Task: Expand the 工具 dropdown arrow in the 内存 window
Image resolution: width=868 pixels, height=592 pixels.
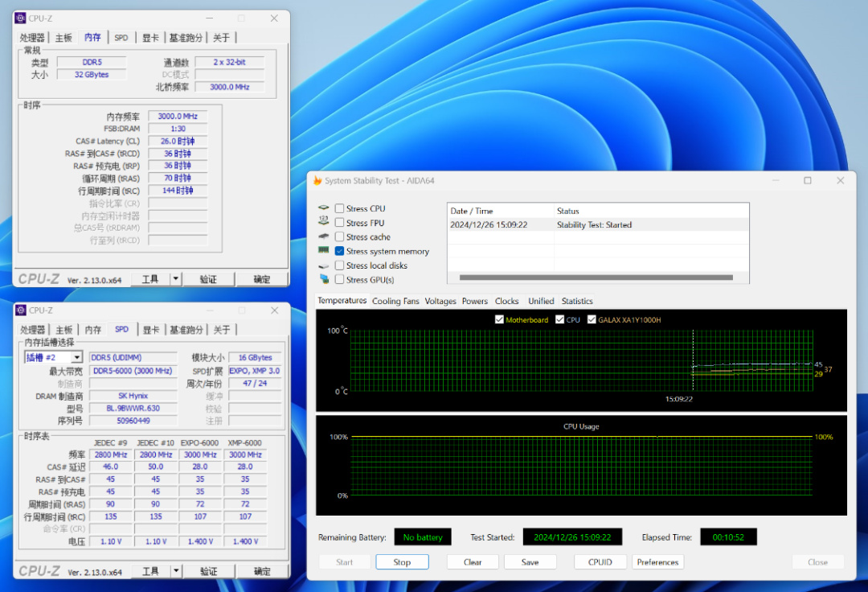Action: [x=176, y=279]
